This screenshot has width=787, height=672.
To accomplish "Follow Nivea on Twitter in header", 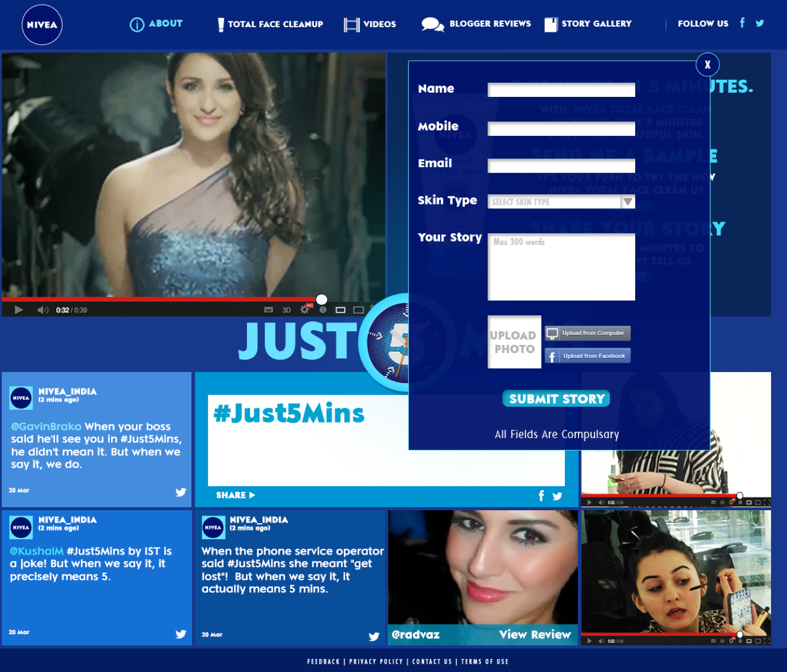I will click(x=760, y=24).
